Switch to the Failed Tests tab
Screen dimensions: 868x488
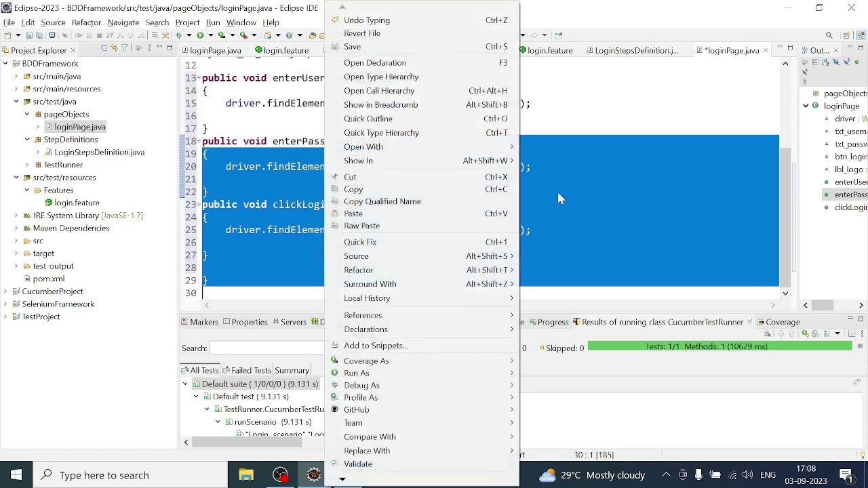[246, 371]
